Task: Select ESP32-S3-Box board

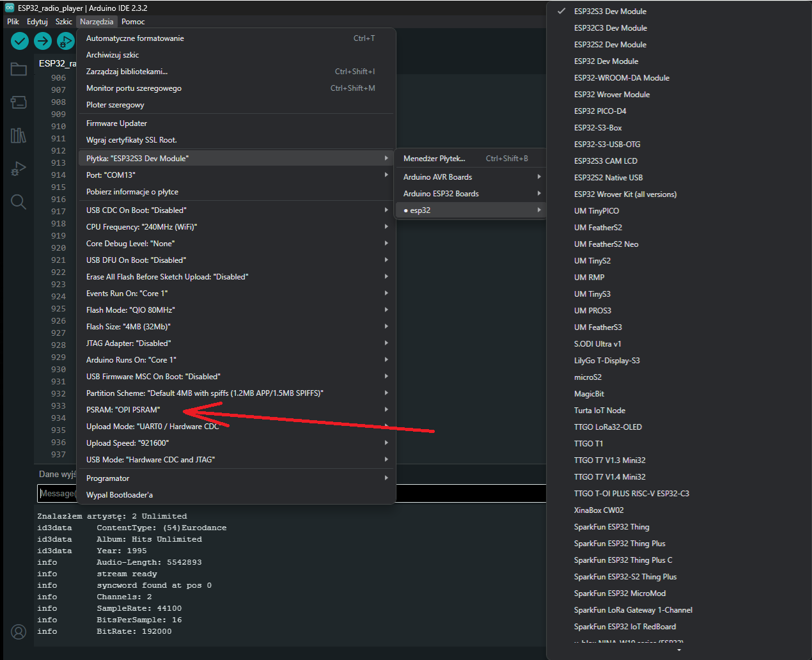Action: (679, 128)
